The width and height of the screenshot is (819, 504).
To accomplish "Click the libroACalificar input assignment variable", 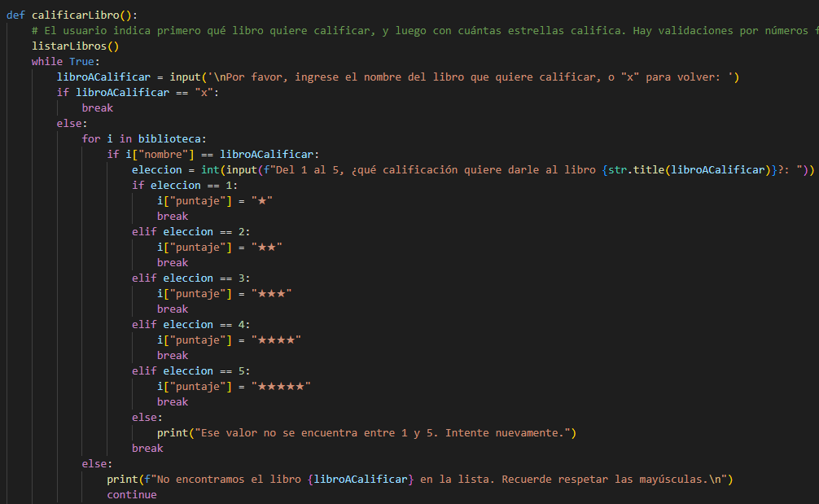I will coord(103,77).
